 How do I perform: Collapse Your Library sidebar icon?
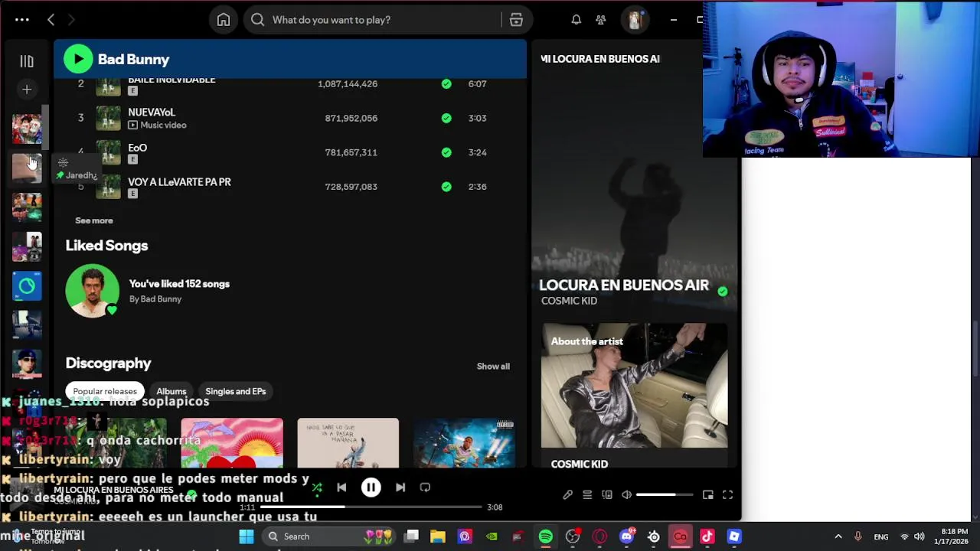click(27, 61)
